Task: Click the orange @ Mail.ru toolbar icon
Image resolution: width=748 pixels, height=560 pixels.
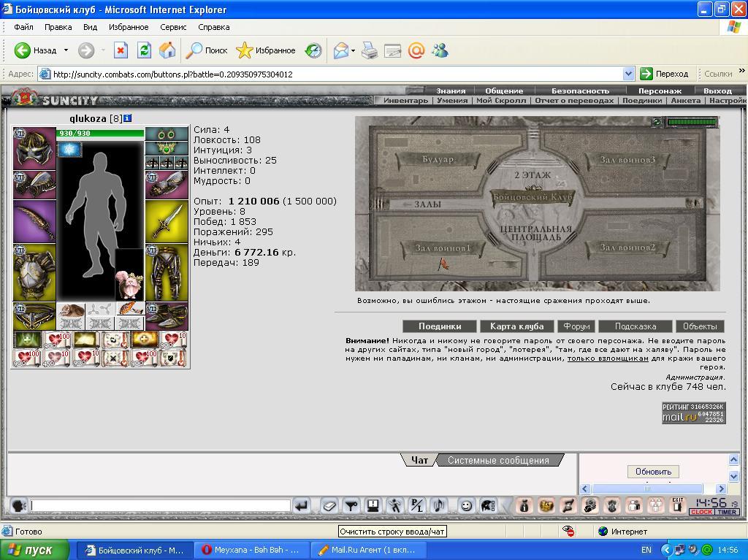Action: tap(416, 50)
